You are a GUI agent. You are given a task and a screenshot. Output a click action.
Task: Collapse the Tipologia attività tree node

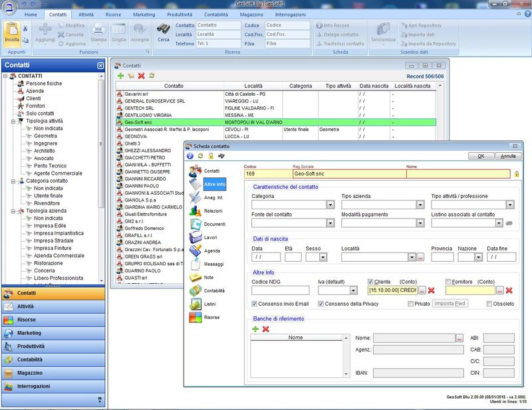point(13,121)
